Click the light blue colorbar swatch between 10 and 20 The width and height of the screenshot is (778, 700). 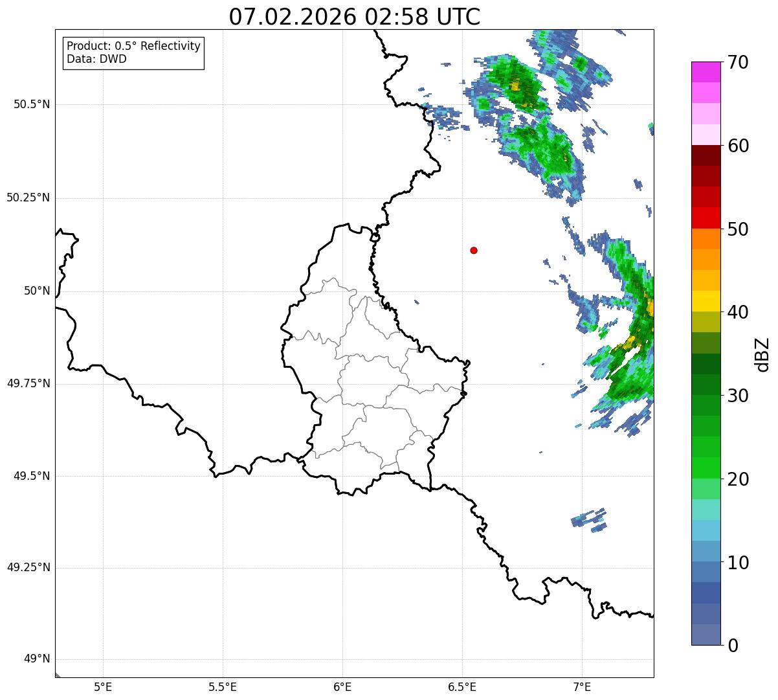tap(706, 530)
